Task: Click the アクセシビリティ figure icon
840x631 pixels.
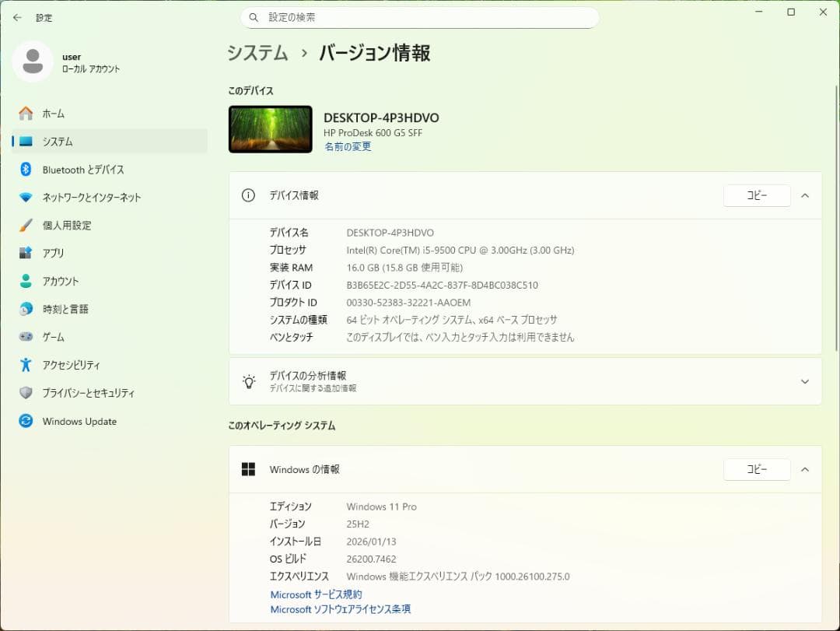Action: [x=26, y=365]
